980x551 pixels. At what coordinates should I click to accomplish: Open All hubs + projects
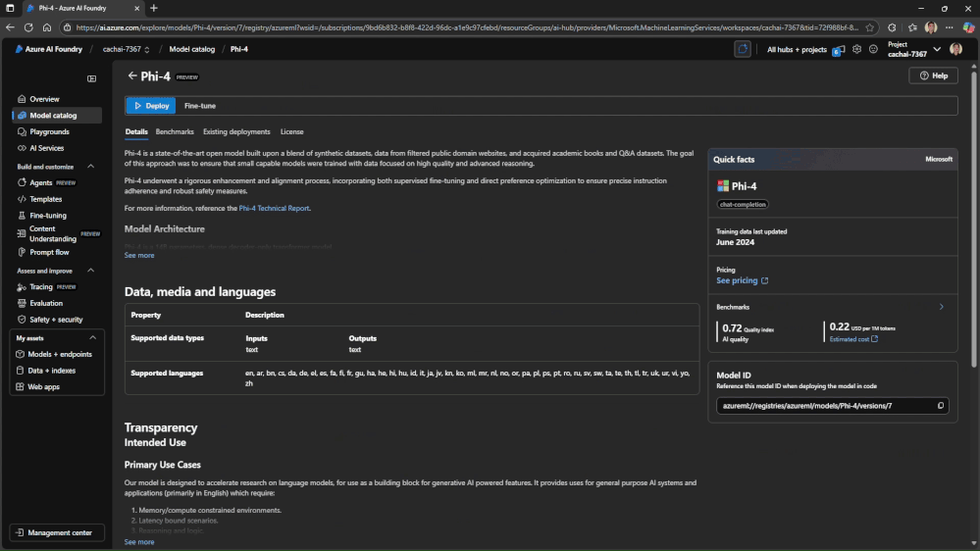[x=797, y=49]
